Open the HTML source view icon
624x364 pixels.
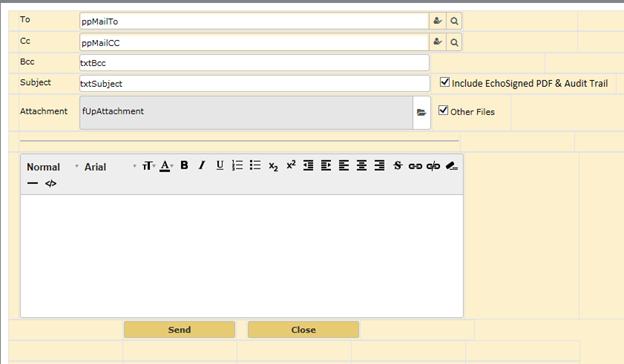[x=51, y=183]
